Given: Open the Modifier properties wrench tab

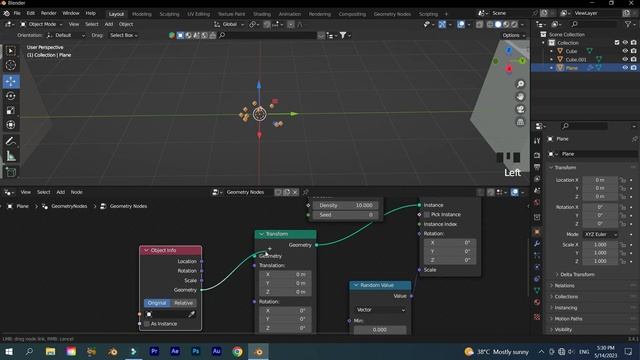Looking at the screenshot, I should 537,244.
